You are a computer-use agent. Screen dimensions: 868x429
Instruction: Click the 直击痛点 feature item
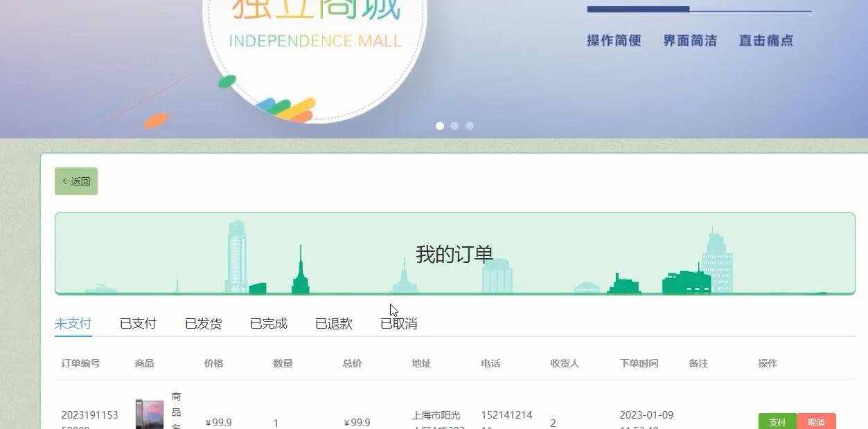point(765,40)
